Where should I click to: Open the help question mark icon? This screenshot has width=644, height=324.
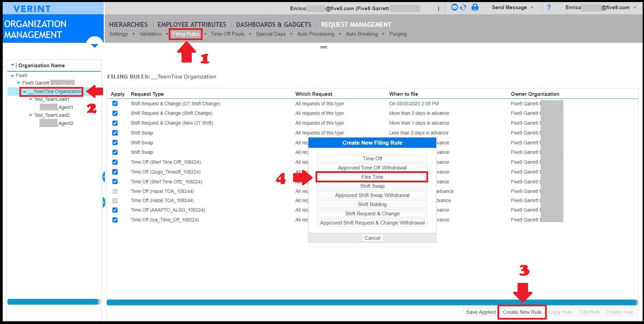(549, 7)
